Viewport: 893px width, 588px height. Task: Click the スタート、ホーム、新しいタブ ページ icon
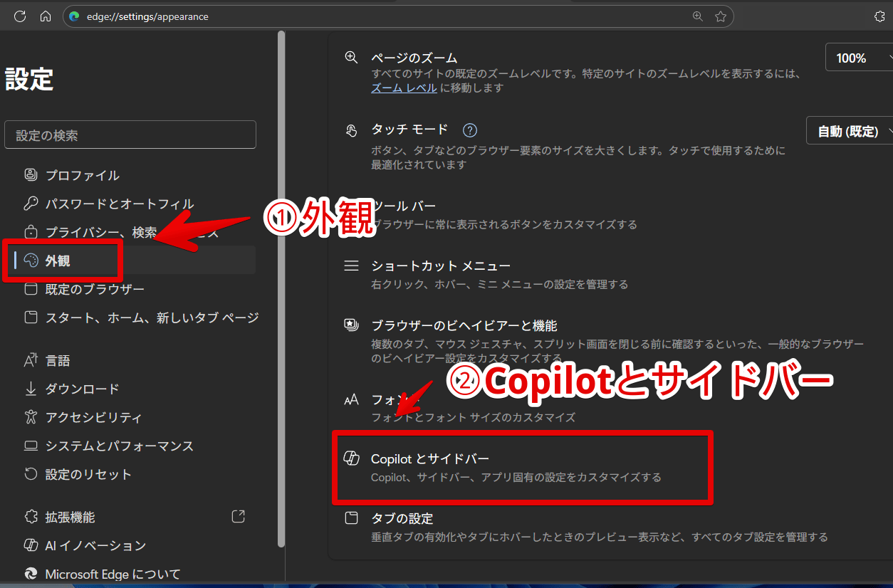(x=31, y=317)
